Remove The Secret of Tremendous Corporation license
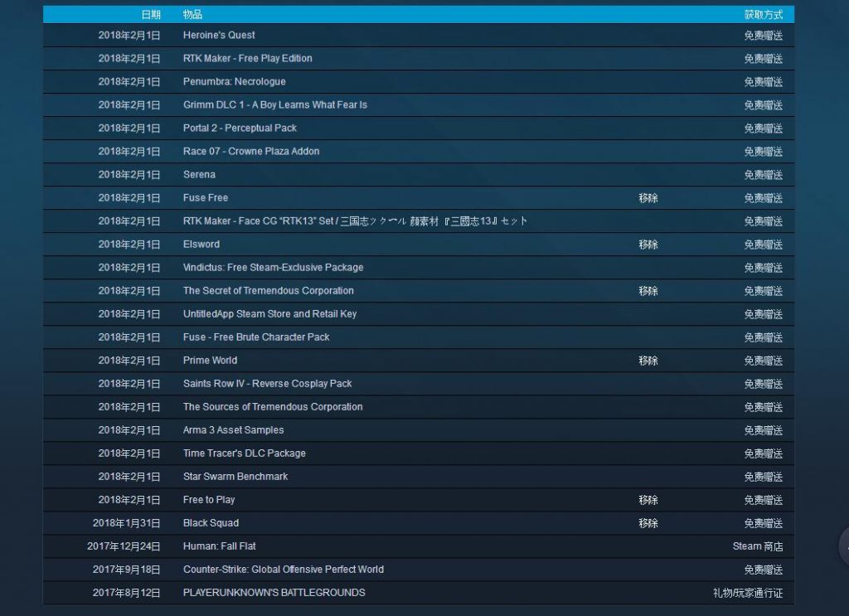Screen dimensions: 849x616 tap(648, 291)
